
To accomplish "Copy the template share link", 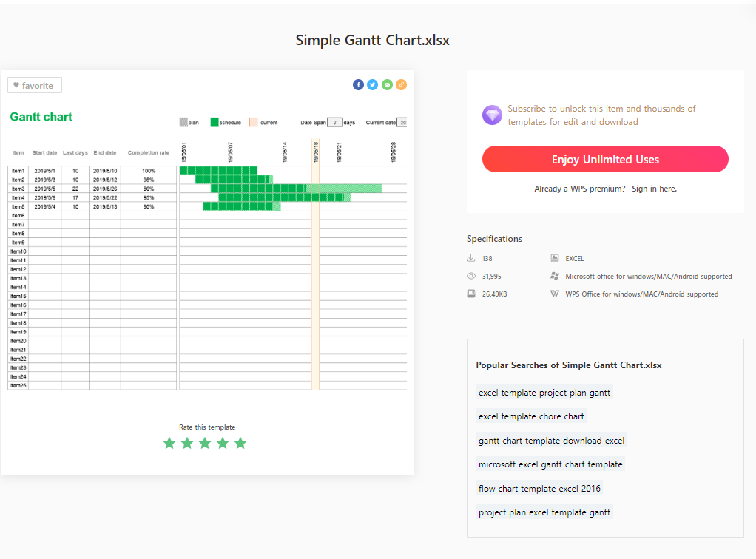I will tap(401, 84).
